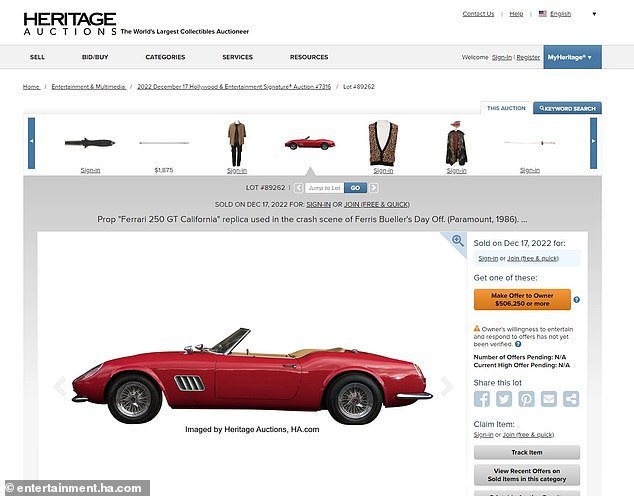Open Entertainment & Multimedia breadcrumb
The width and height of the screenshot is (634, 496).
pos(88,87)
